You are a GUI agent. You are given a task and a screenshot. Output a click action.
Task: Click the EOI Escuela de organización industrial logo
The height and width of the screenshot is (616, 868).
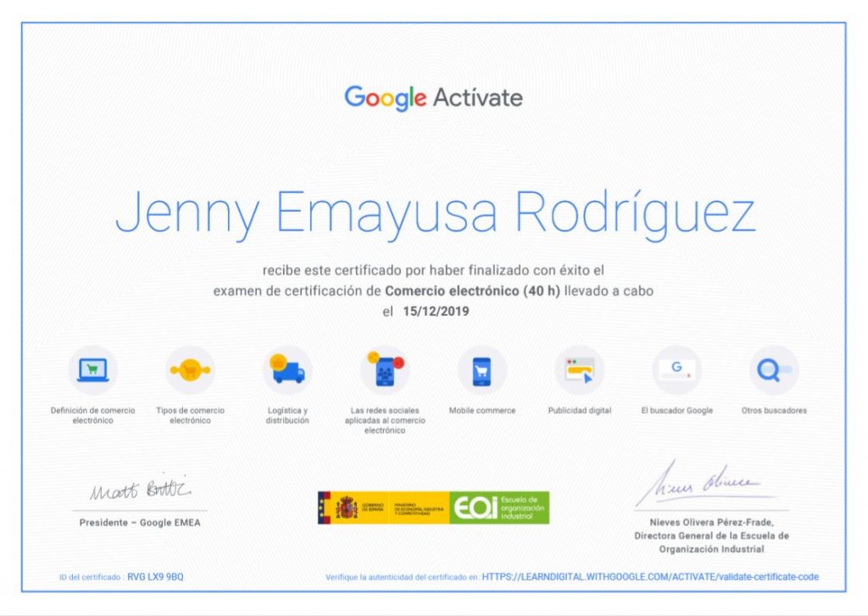pos(498,507)
